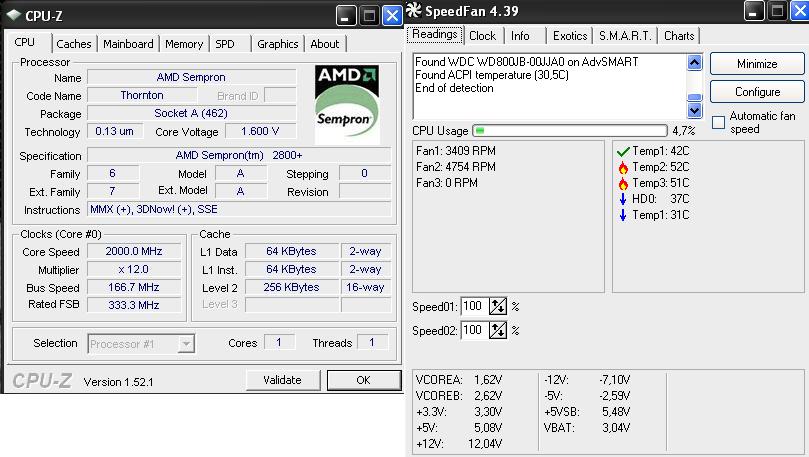
Task: Click the Configure button
Action: (757, 92)
